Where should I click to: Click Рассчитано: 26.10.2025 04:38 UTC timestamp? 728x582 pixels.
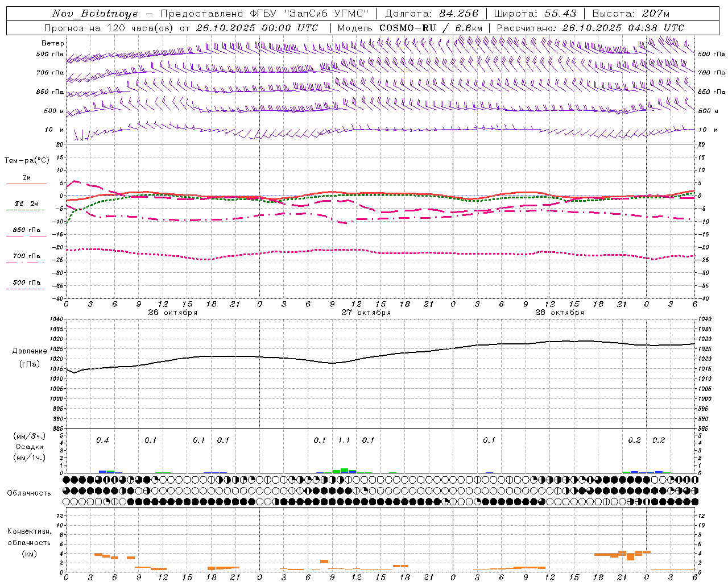pos(590,28)
